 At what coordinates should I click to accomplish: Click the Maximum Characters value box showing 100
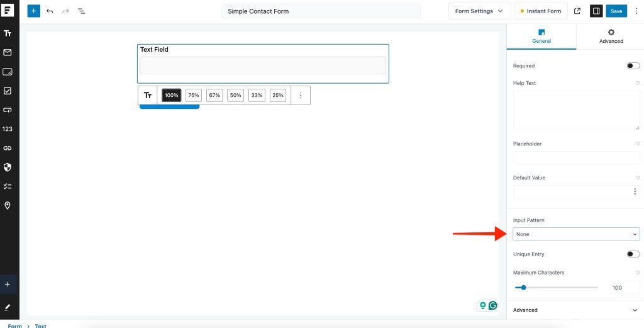click(x=625, y=288)
